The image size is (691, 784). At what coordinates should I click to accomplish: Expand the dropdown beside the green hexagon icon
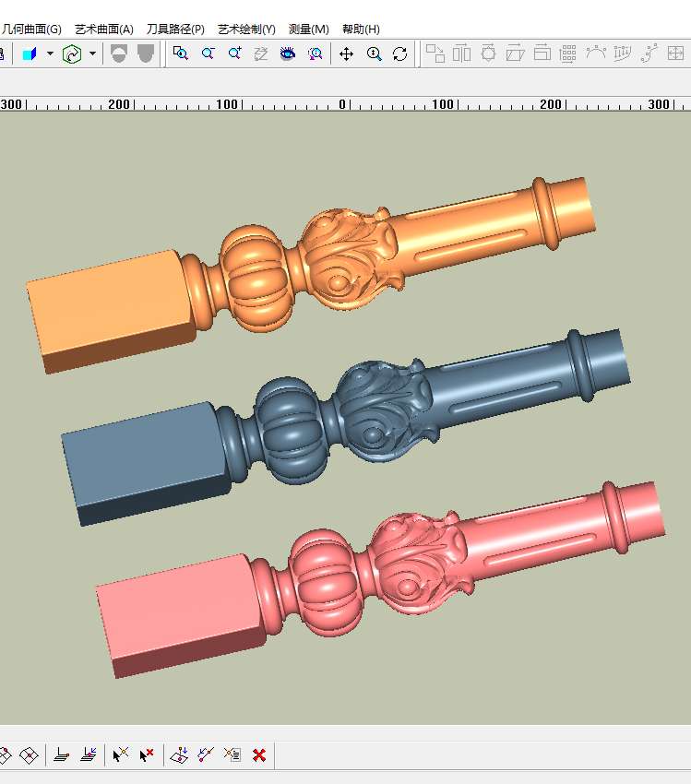point(92,53)
